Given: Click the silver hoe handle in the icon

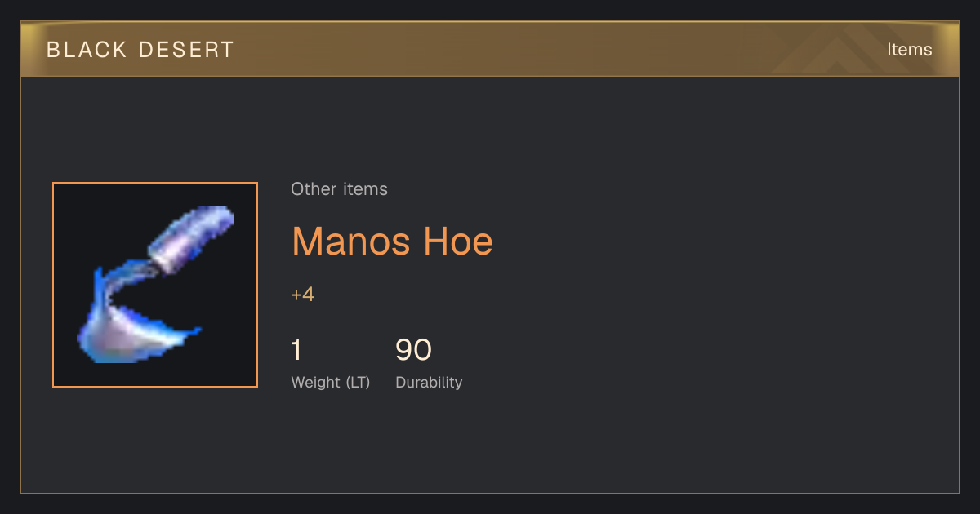Looking at the screenshot, I should coord(190,240).
